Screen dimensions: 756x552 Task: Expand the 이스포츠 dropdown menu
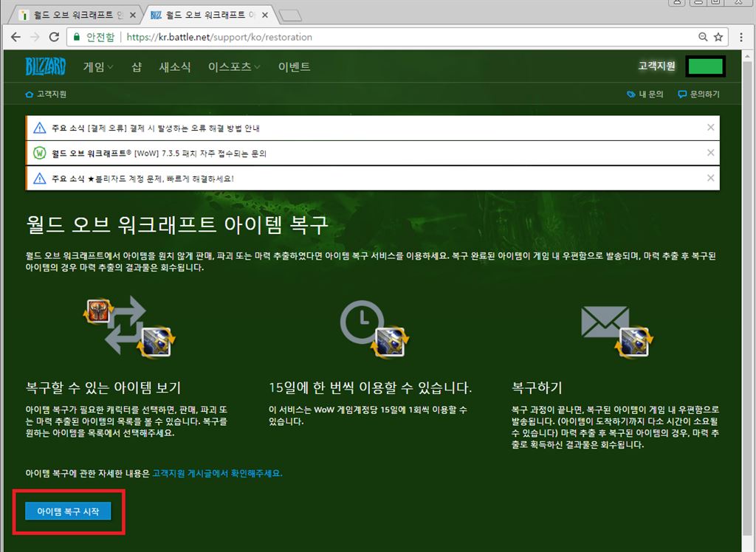[x=234, y=67]
